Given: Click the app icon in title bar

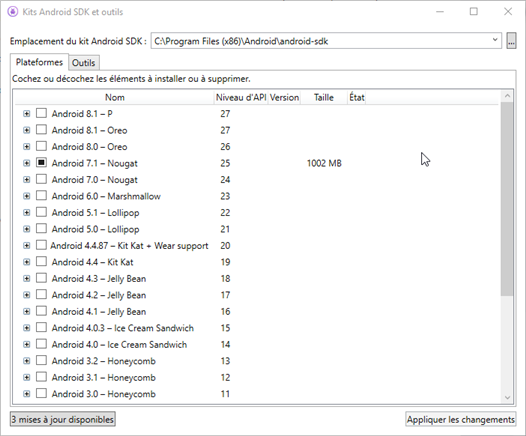Looking at the screenshot, I should [x=13, y=12].
